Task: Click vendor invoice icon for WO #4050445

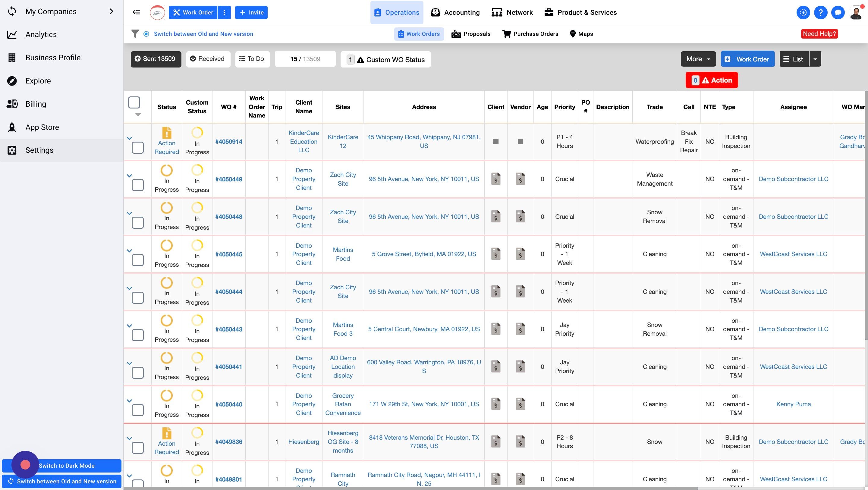Action: pos(520,254)
